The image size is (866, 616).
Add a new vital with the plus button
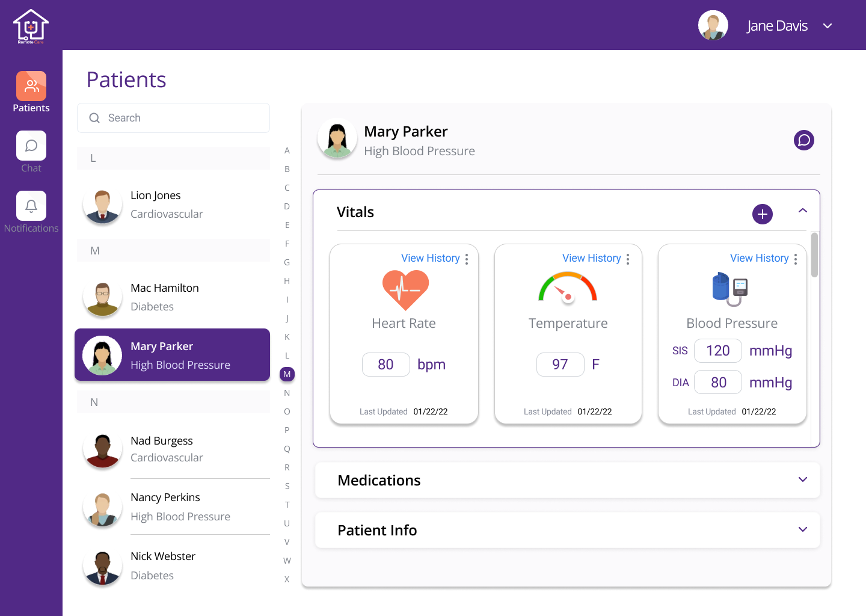[763, 214]
